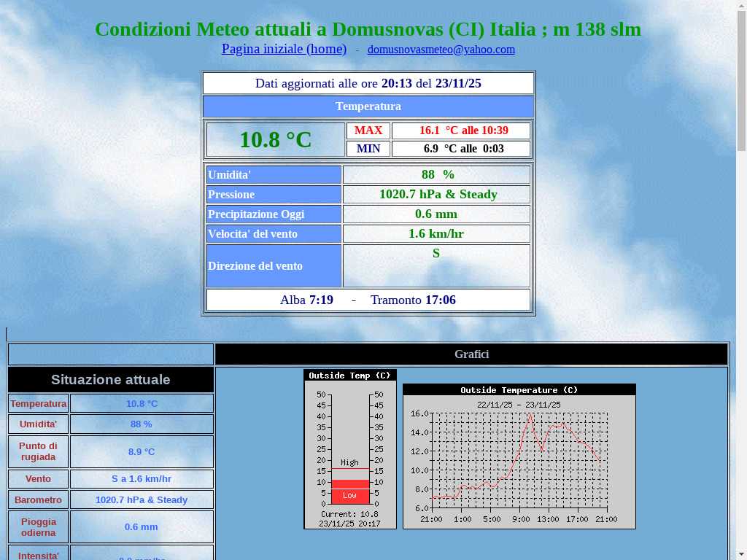Click the Punto di rugiada label cell

39,451
